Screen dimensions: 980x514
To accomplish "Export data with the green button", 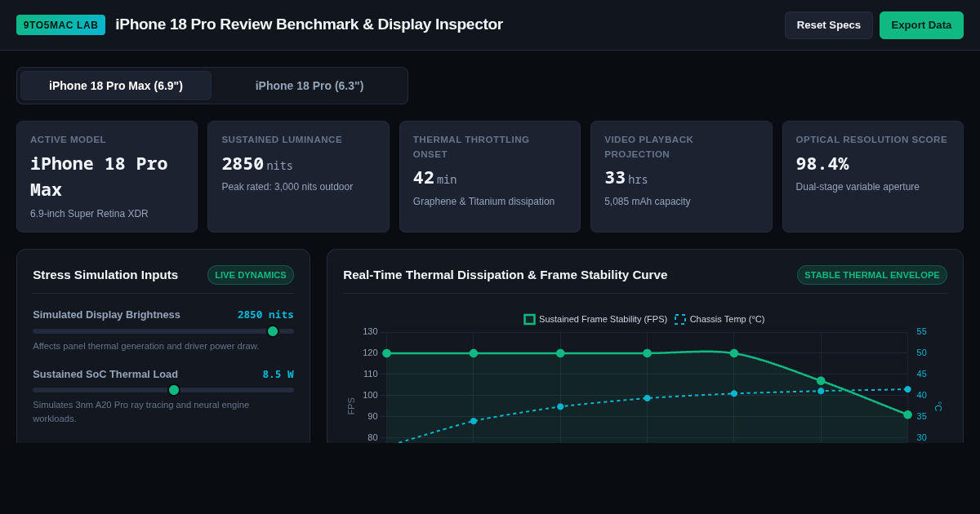I will click(x=921, y=25).
